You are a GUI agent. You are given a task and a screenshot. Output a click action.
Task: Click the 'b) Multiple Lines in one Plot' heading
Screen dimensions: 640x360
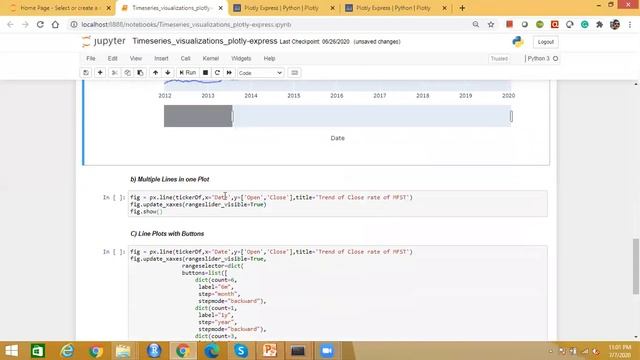click(170, 179)
